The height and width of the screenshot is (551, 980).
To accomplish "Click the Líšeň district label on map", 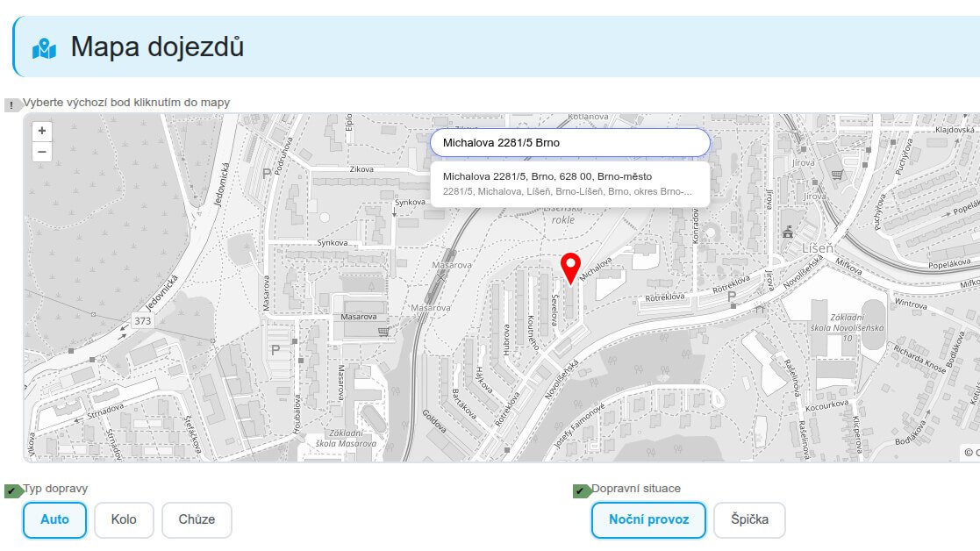I will pos(817,249).
